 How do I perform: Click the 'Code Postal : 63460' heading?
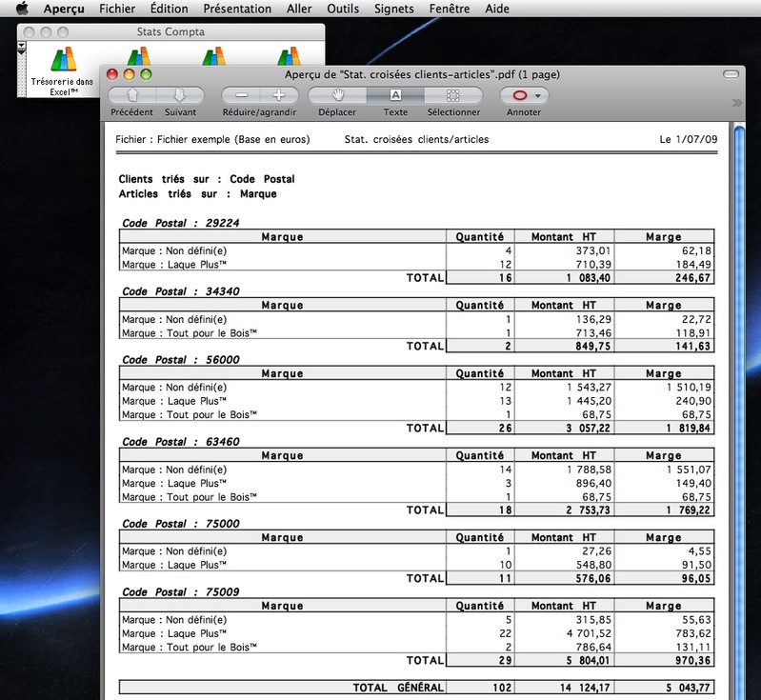click(x=181, y=442)
